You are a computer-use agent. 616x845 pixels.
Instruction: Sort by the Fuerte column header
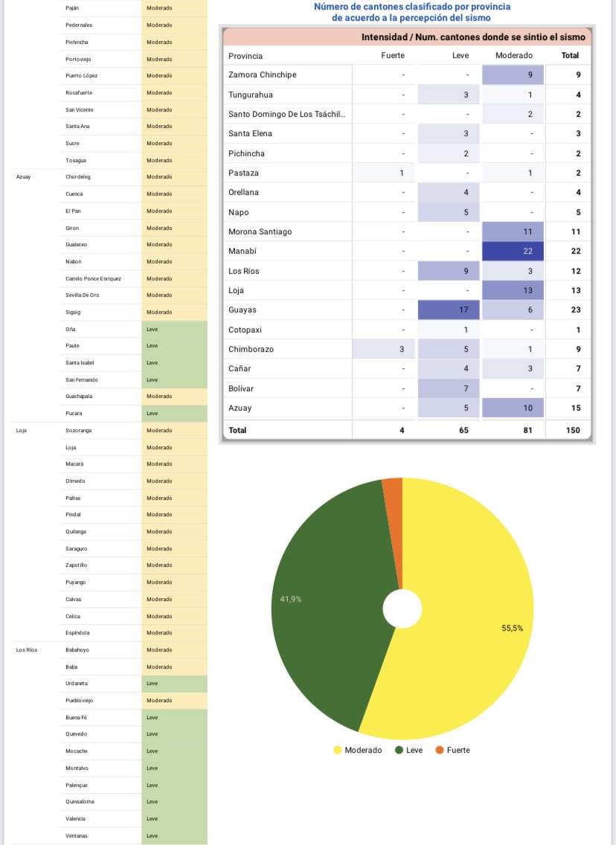pyautogui.click(x=392, y=56)
